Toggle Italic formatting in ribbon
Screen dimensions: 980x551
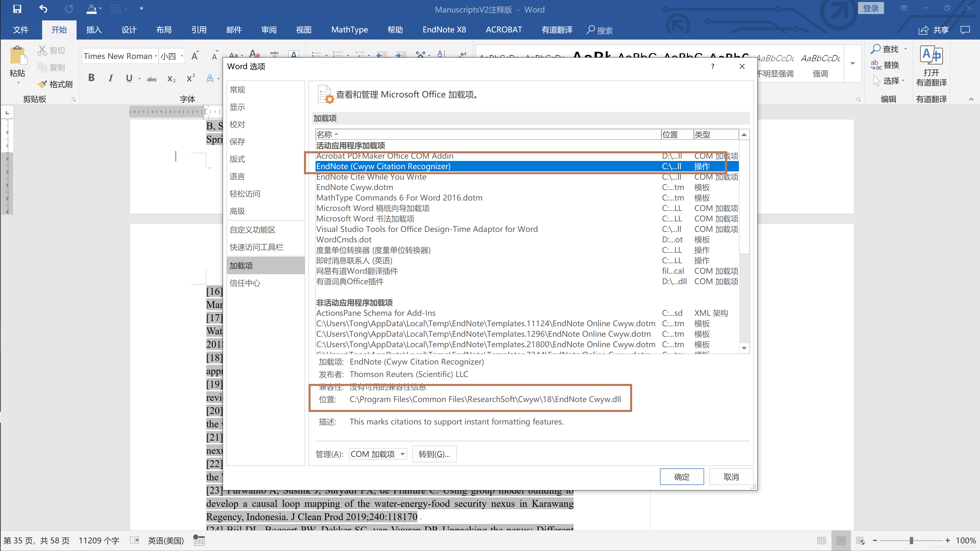point(110,78)
